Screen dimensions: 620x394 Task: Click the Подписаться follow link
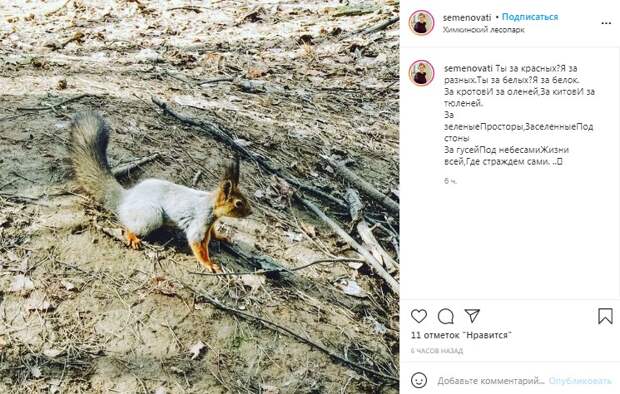click(x=530, y=17)
